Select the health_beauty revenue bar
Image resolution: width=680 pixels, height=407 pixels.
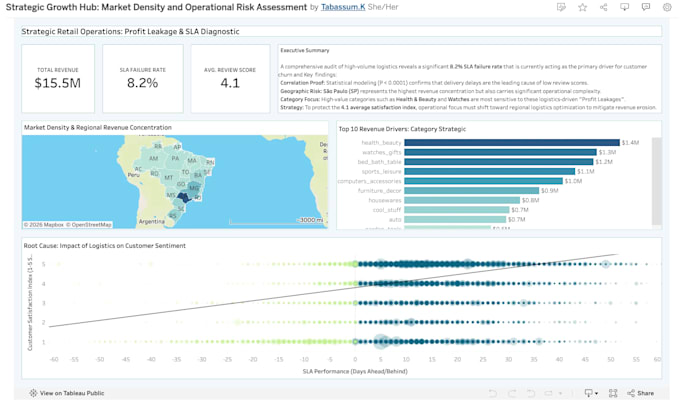point(512,142)
